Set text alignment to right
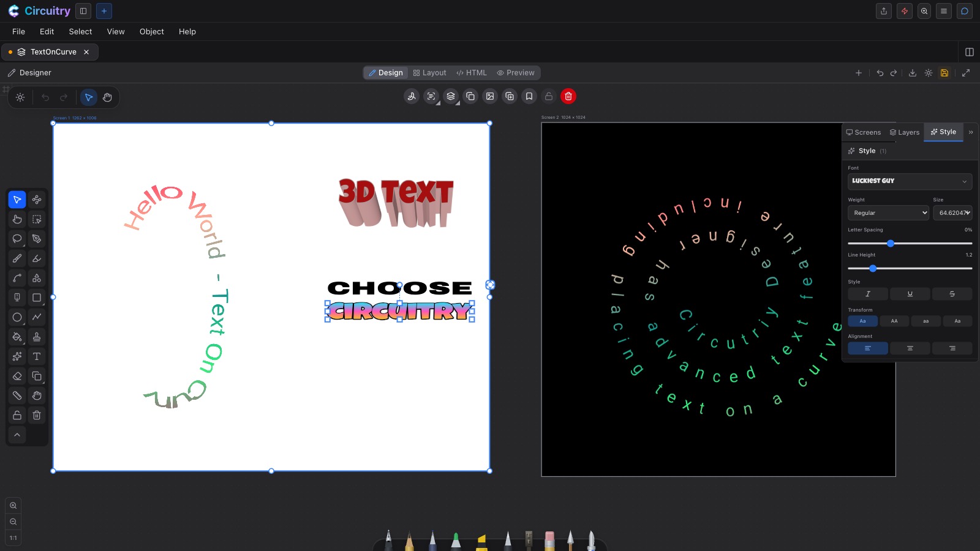This screenshot has height=551, width=980. 952,348
